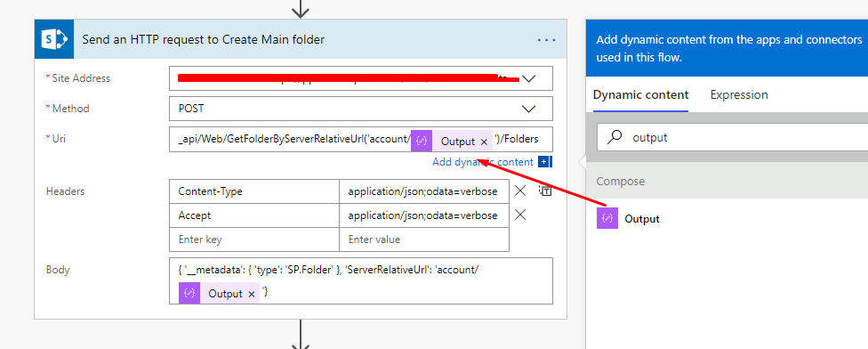The height and width of the screenshot is (349, 868).
Task: Click the Content-Type header key cell
Action: (x=254, y=191)
